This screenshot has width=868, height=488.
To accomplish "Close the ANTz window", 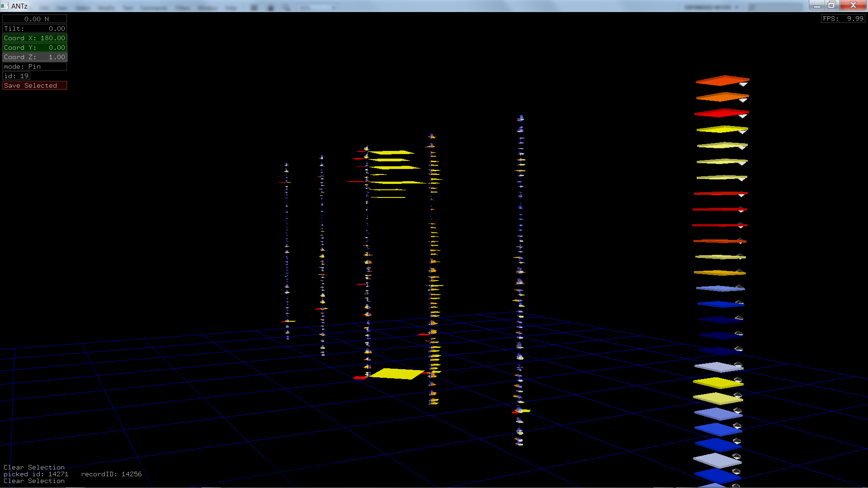I will 853,5.
